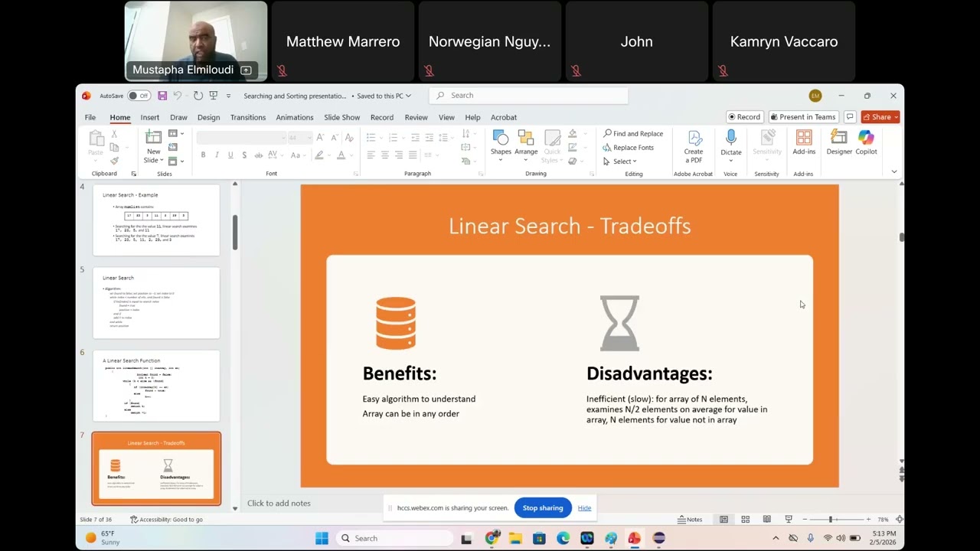Open the Section dropdown in Slides group
This screenshot has width=980, height=551.
[176, 161]
